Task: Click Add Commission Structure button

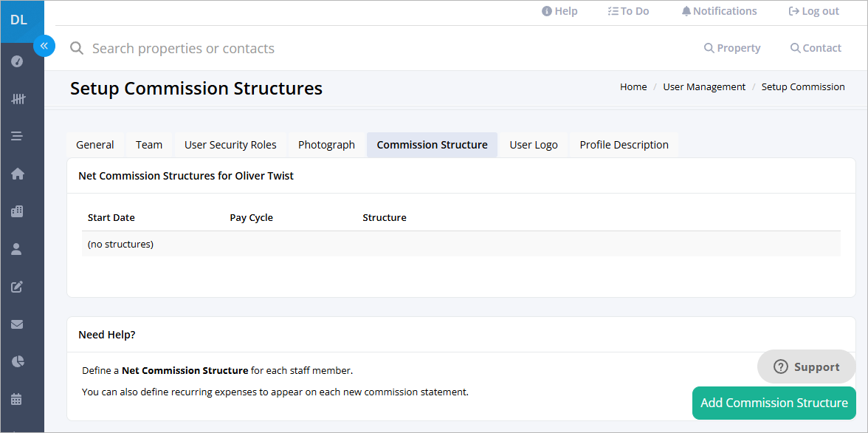Action: (x=774, y=403)
